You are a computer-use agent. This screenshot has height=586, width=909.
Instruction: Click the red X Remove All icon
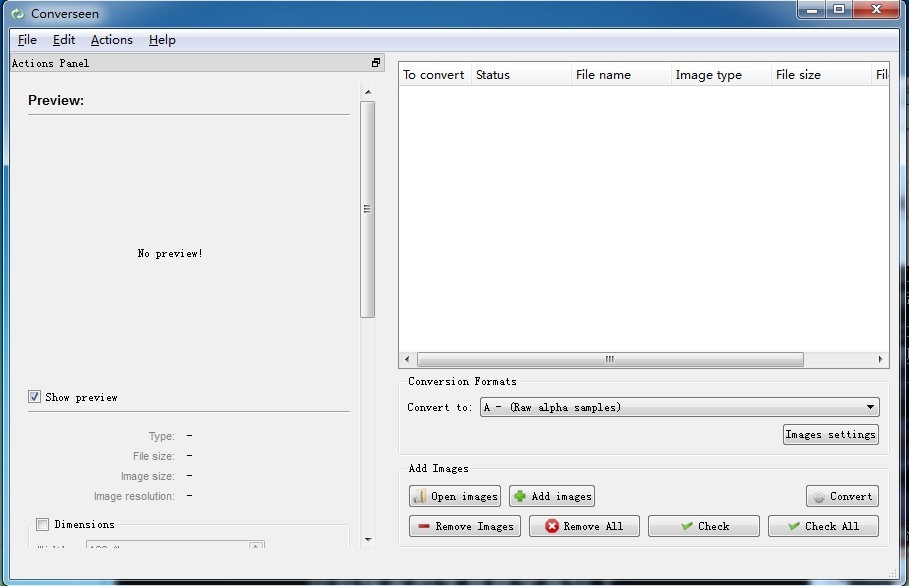(x=552, y=526)
